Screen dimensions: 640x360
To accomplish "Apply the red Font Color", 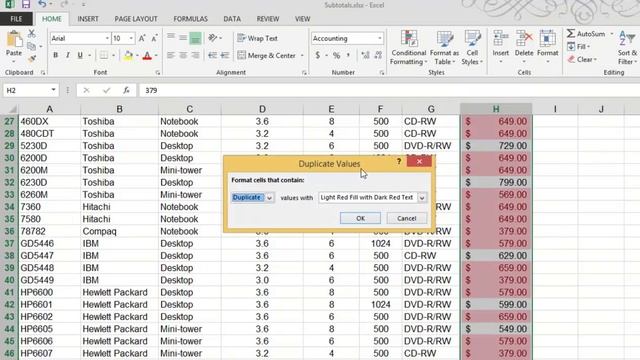I will 147,56.
